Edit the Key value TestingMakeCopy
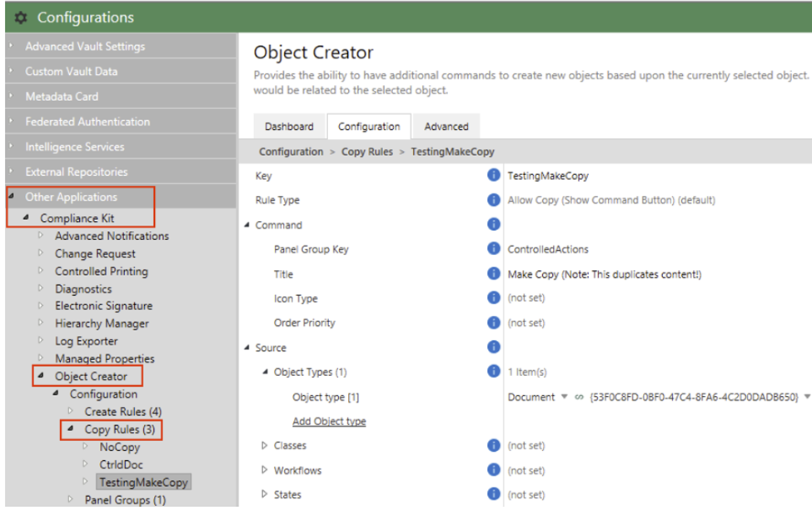The height and width of the screenshot is (516, 812). (x=548, y=176)
